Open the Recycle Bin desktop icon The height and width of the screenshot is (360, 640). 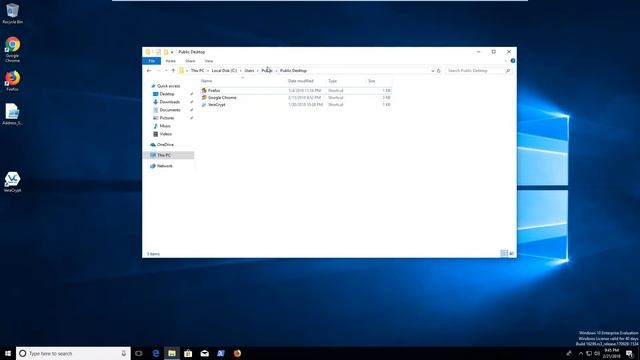pos(12,13)
